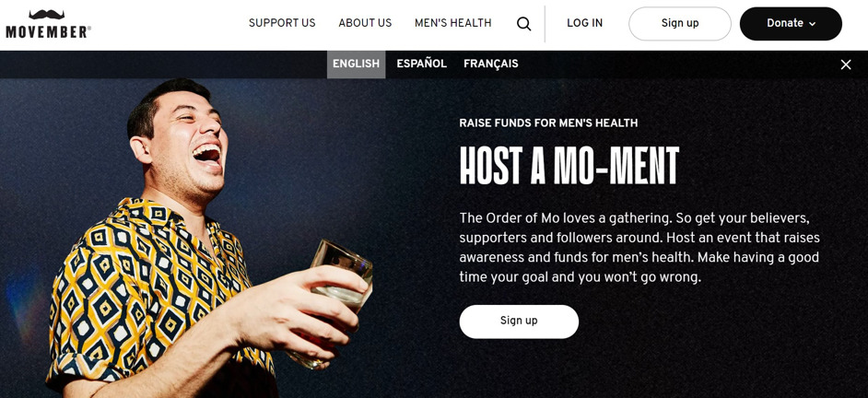Viewport: 868px width, 398px height.
Task: Expand the Donate dropdown button
Action: 791,24
